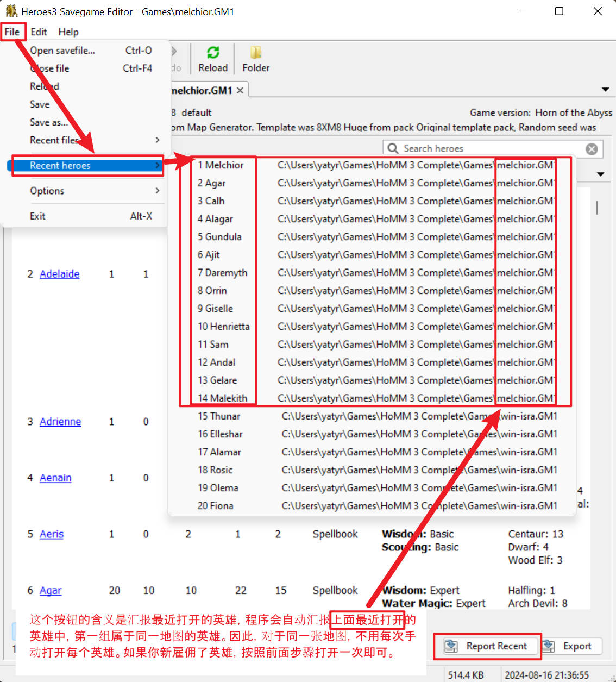The image size is (616, 682).
Task: Open hero link Adelaide
Action: [60, 274]
